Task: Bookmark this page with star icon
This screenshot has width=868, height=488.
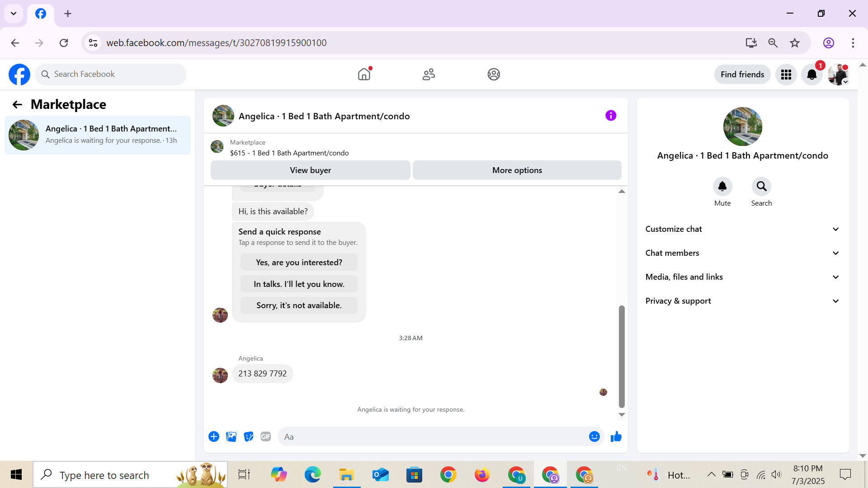Action: 794,43
